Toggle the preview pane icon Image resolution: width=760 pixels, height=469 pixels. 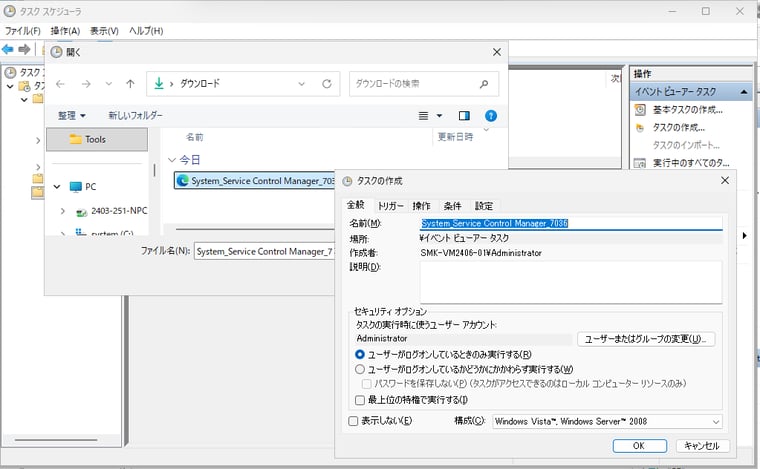pos(464,115)
